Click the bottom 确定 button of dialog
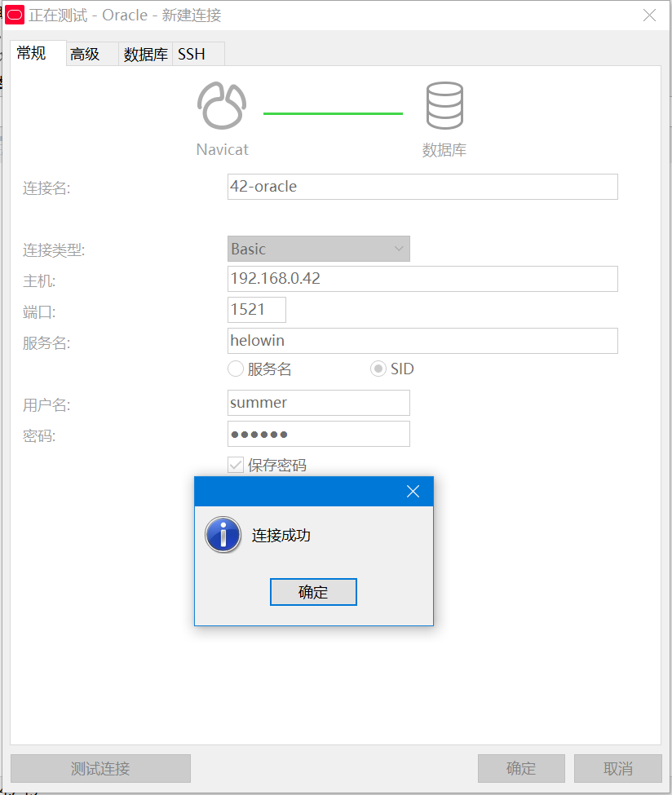Image resolution: width=672 pixels, height=795 pixels. click(x=521, y=769)
